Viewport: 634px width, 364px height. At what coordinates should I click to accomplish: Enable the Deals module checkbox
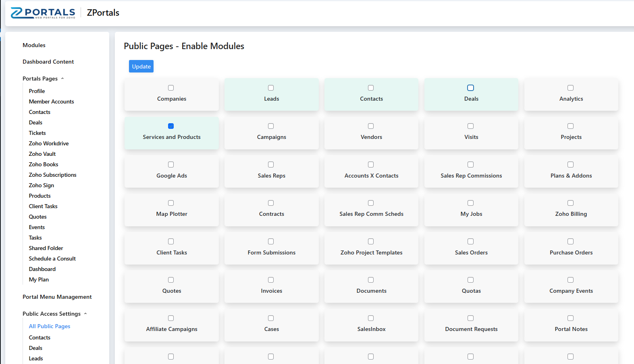pyautogui.click(x=470, y=88)
